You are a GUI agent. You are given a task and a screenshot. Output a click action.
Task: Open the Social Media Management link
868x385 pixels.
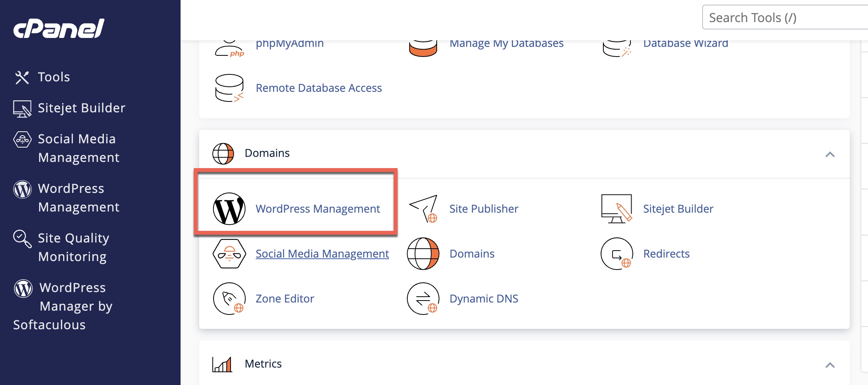(322, 254)
